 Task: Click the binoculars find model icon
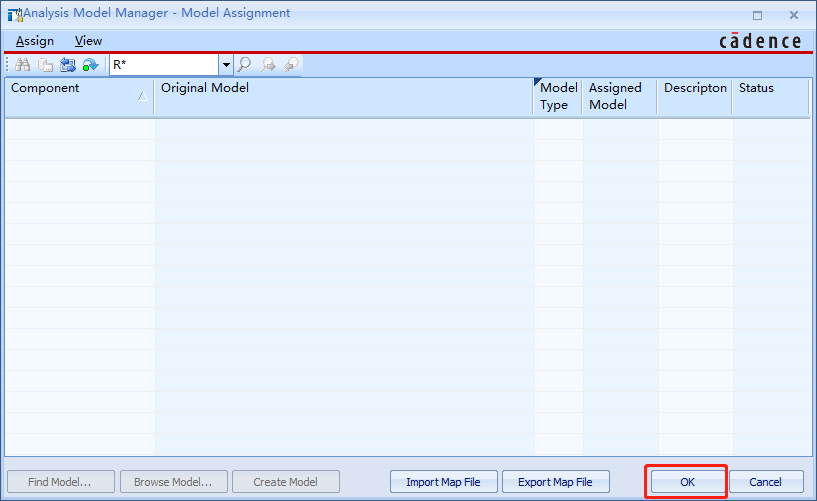[x=22, y=65]
